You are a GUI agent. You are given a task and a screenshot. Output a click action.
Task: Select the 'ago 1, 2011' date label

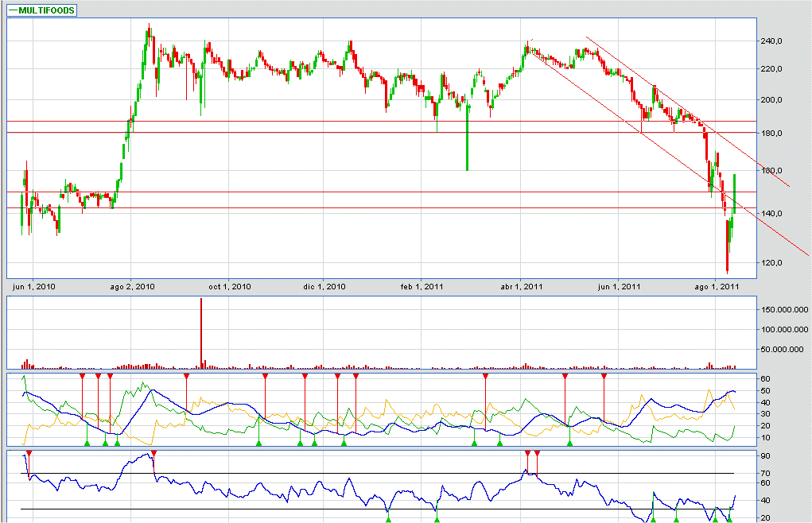(717, 286)
